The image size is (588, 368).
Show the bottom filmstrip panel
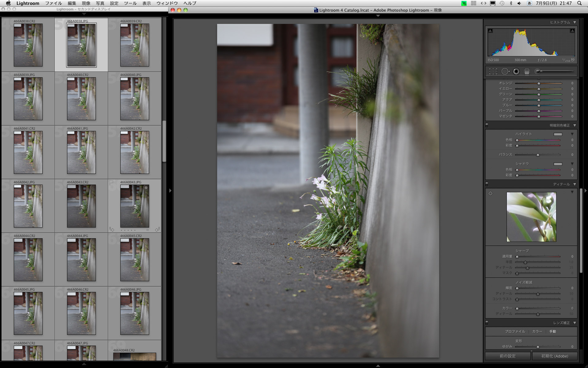[x=378, y=366]
